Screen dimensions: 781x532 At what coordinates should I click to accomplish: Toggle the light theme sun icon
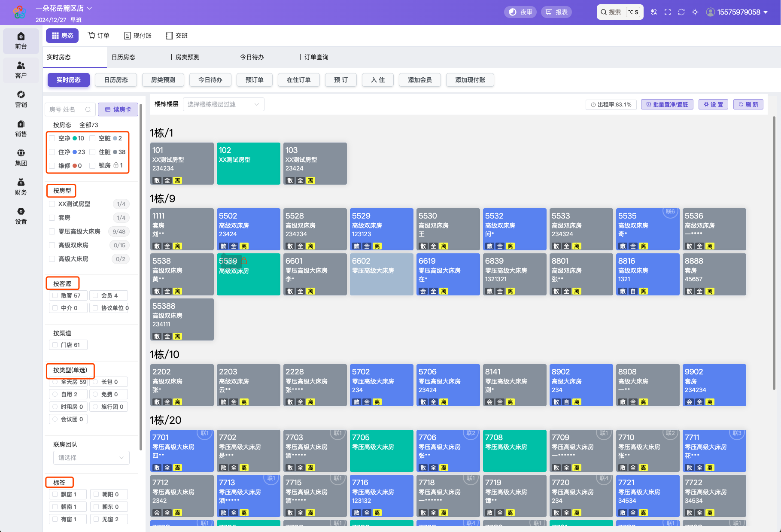pos(695,12)
